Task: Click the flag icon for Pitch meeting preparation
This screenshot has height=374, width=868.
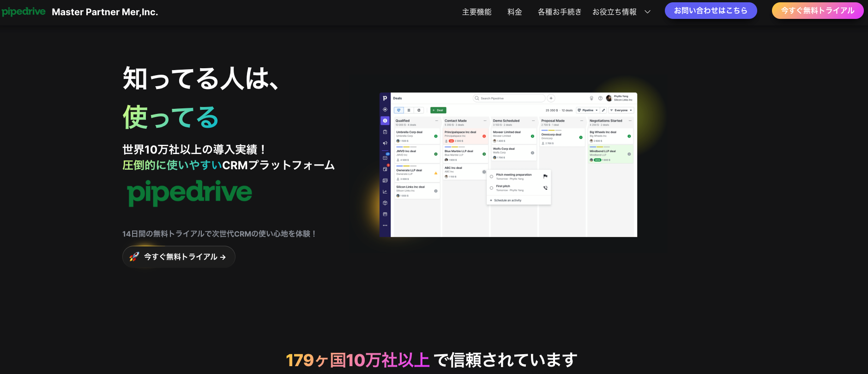Action: pos(545,176)
